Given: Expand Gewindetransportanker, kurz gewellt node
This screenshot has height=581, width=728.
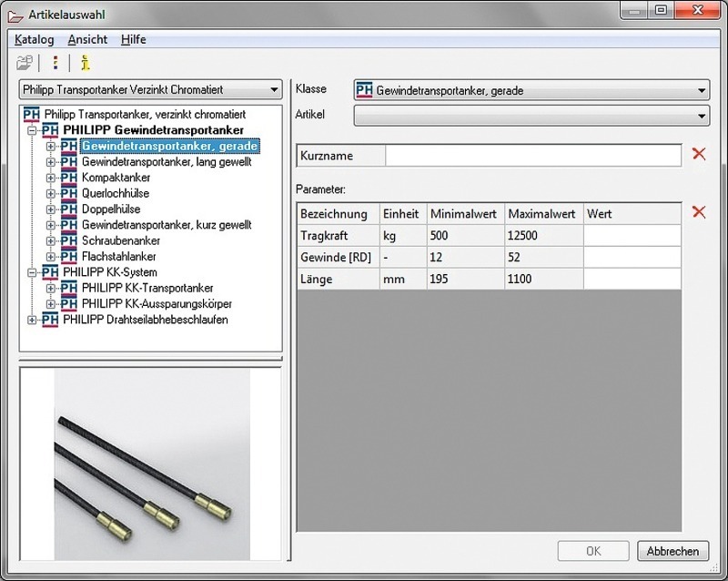Looking at the screenshot, I should point(50,226).
